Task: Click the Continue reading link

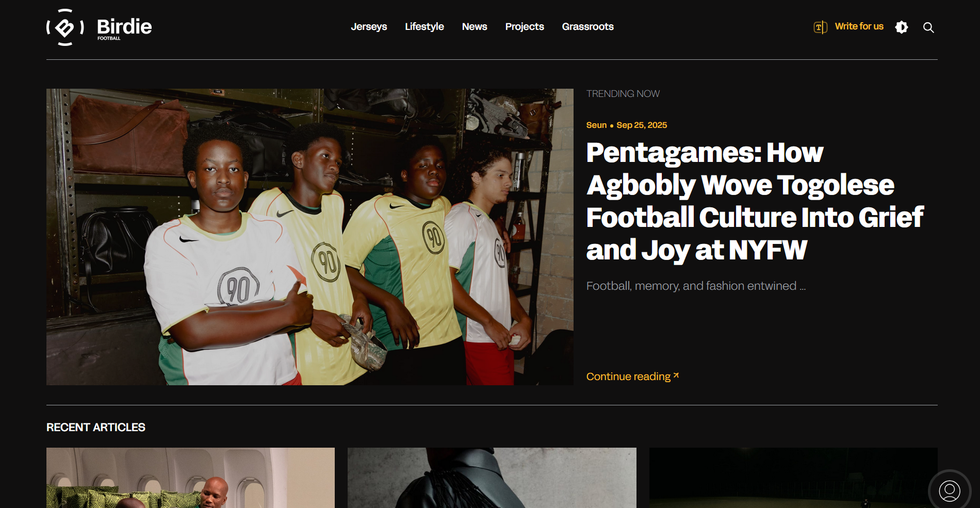Action: (628, 376)
